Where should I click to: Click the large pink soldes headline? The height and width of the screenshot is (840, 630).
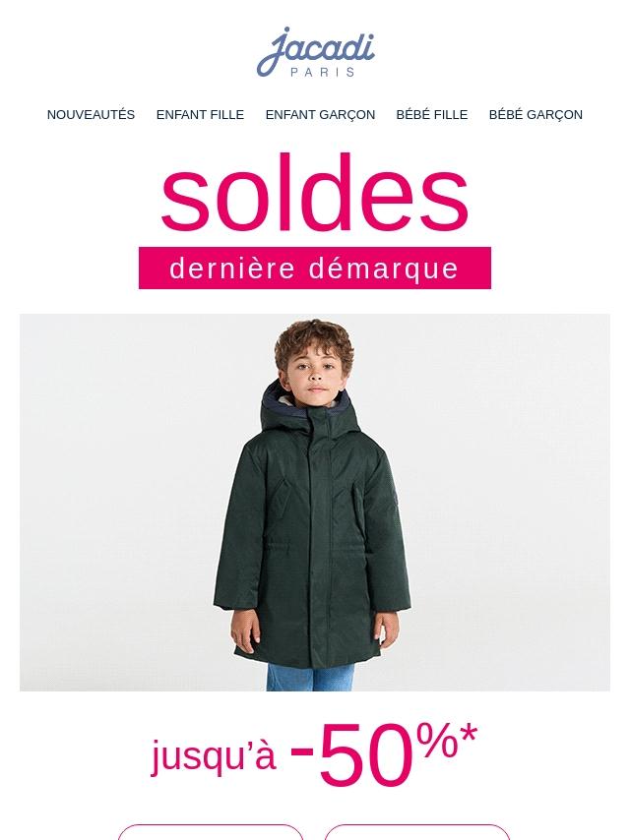[x=315, y=193]
